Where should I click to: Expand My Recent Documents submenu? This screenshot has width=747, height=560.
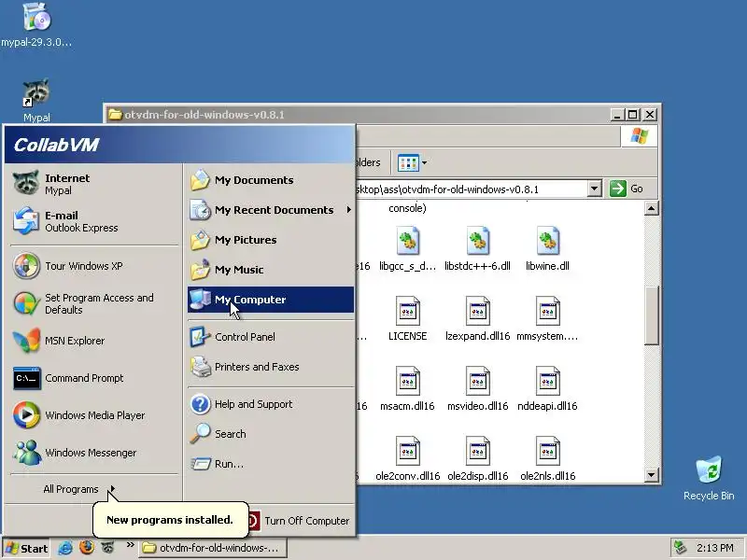pos(271,210)
